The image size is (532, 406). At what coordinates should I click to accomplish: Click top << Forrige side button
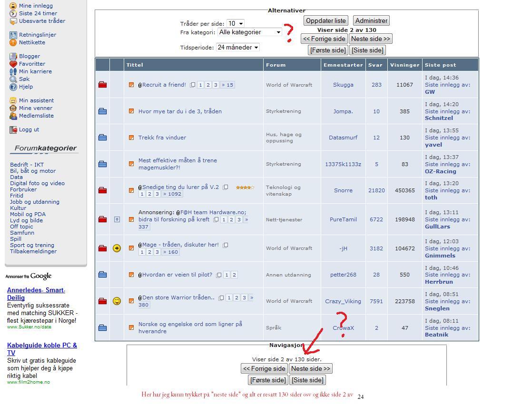[324, 39]
